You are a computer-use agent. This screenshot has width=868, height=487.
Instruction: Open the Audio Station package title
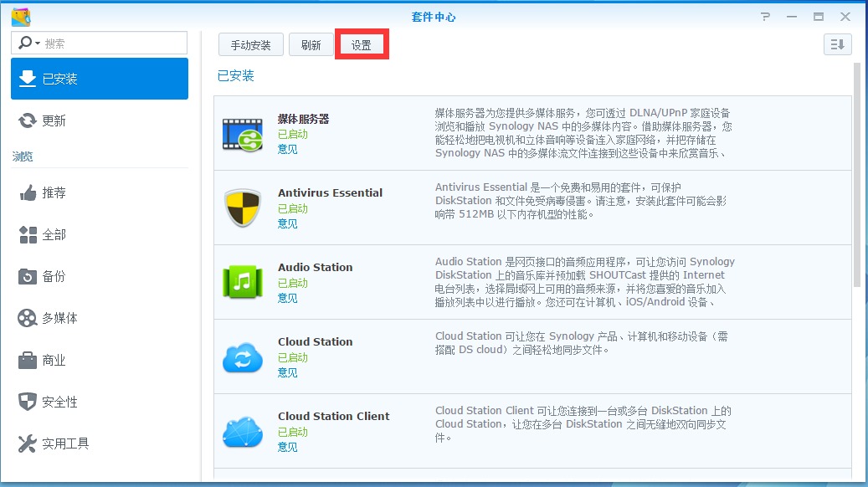[x=315, y=267]
